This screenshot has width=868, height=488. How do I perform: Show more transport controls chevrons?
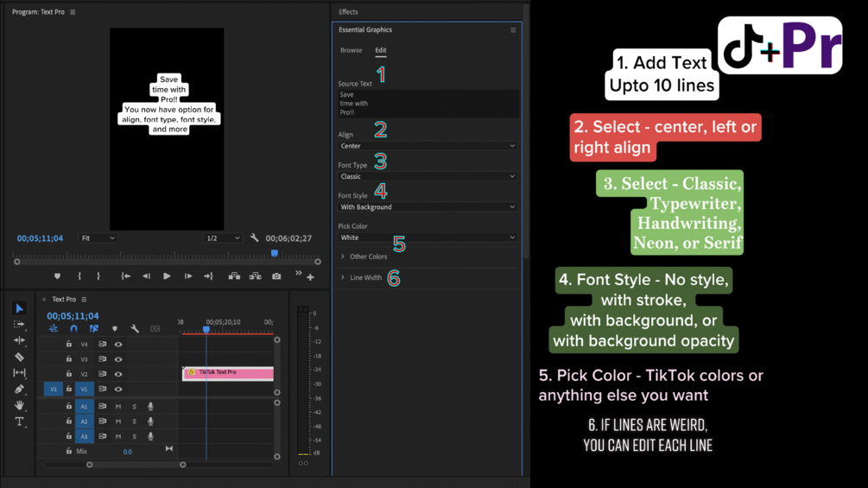[x=298, y=273]
